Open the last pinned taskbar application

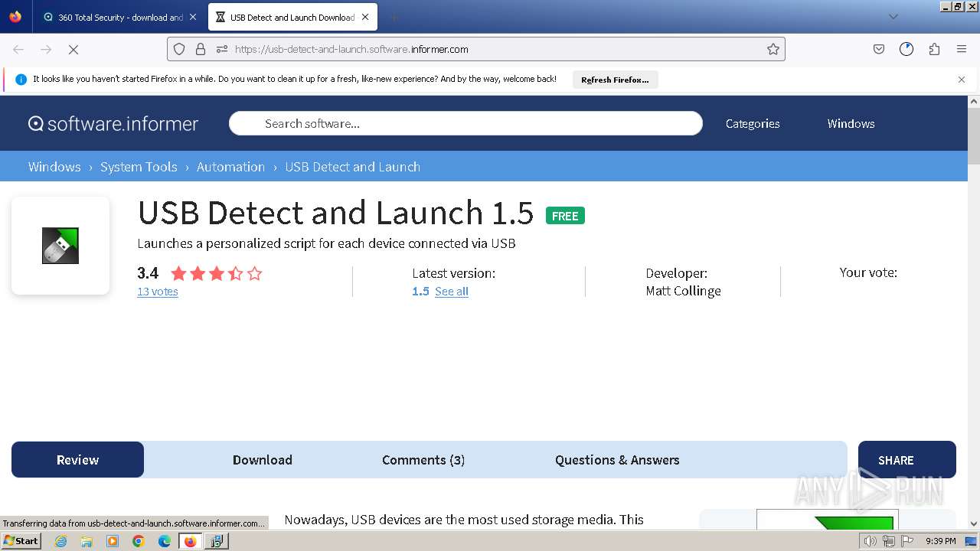pos(217,541)
